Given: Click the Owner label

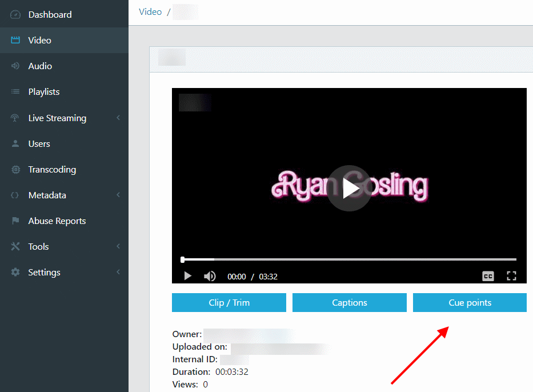Looking at the screenshot, I should click(x=187, y=334).
